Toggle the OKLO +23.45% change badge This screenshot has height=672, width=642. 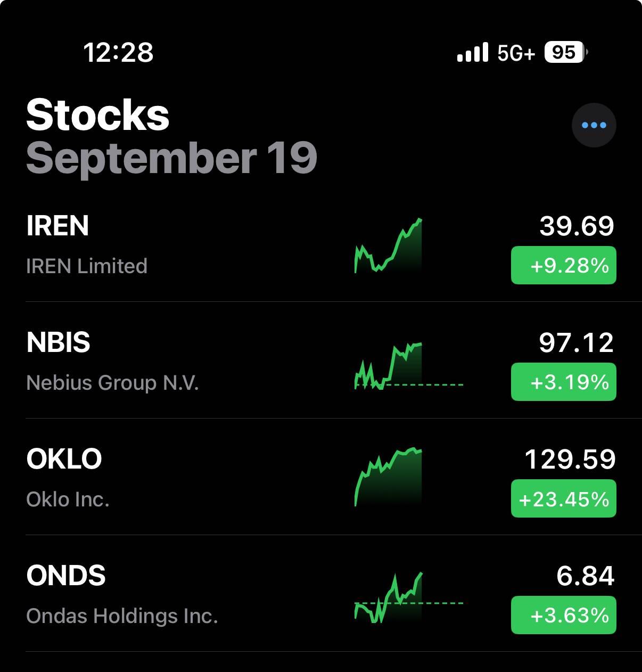click(563, 498)
